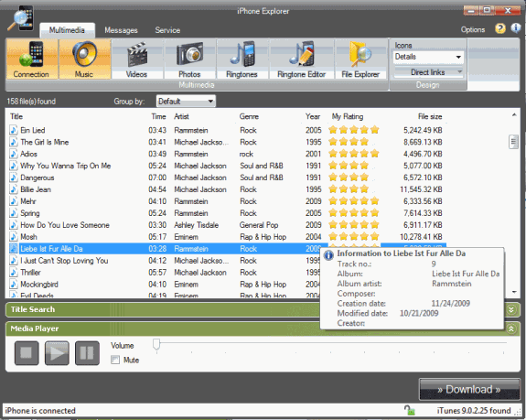Image resolution: width=526 pixels, height=420 pixels.
Task: Sort list by Time column header
Action: pyautogui.click(x=158, y=116)
